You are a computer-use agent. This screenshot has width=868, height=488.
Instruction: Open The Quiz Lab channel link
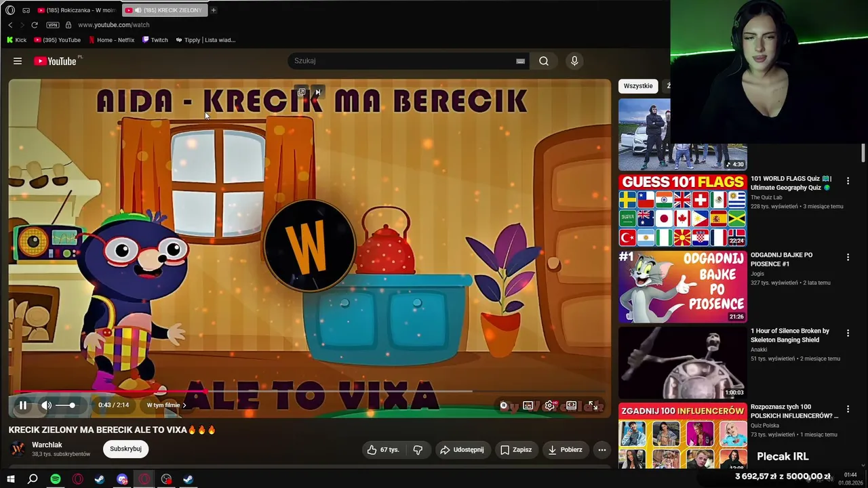coord(766,198)
